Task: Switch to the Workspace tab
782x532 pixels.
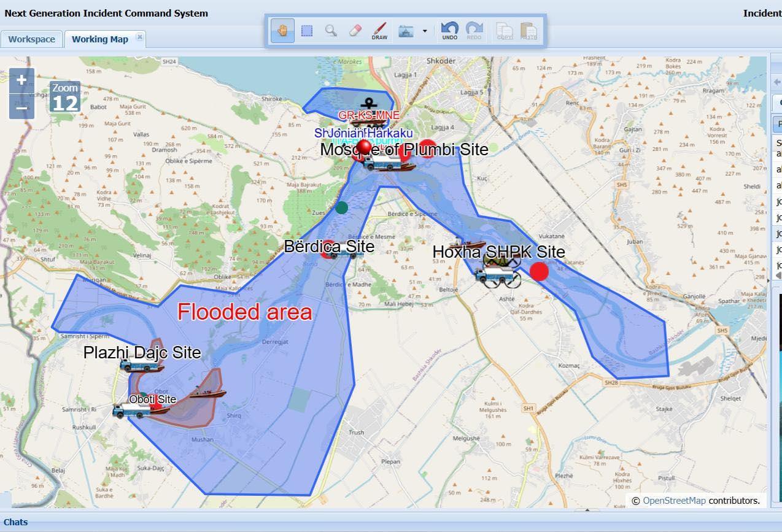Action: point(31,39)
